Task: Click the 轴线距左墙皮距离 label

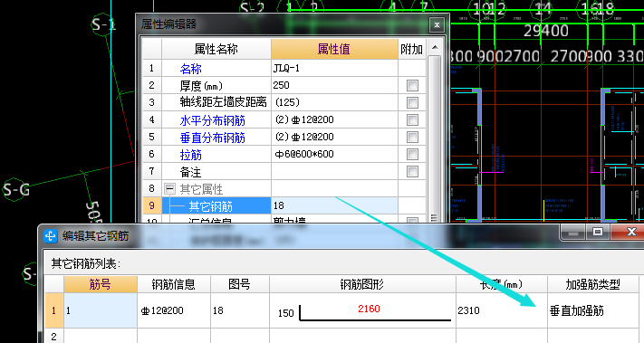Action: [224, 102]
